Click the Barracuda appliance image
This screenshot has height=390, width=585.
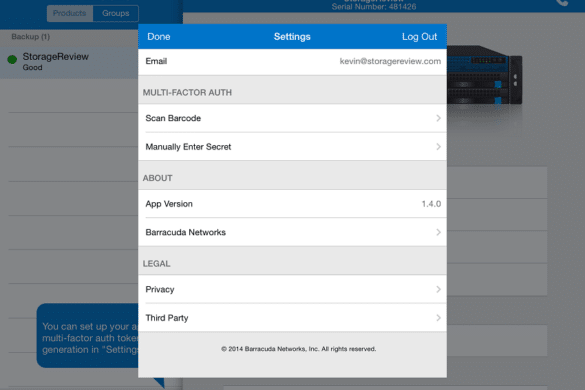pyautogui.click(x=484, y=75)
